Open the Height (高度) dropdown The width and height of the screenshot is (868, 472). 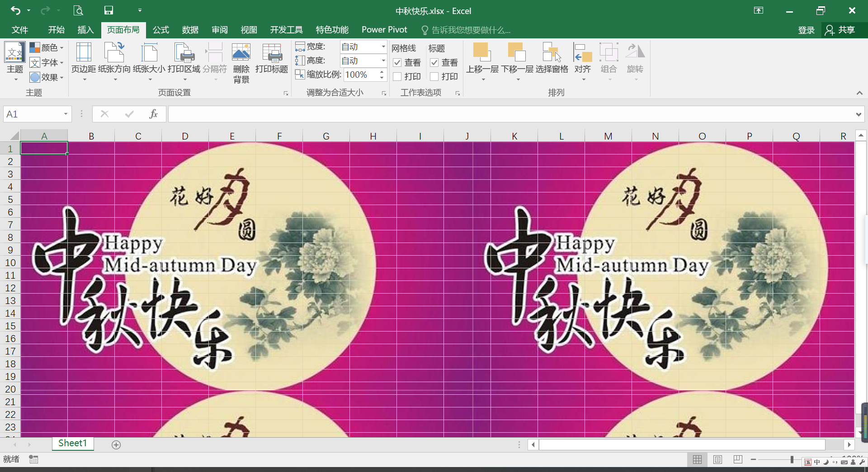383,61
